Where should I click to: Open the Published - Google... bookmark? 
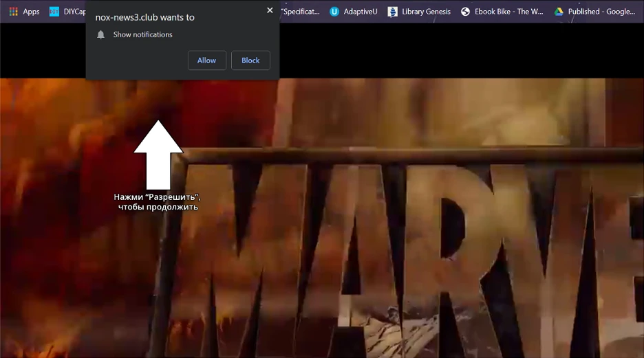click(x=601, y=12)
